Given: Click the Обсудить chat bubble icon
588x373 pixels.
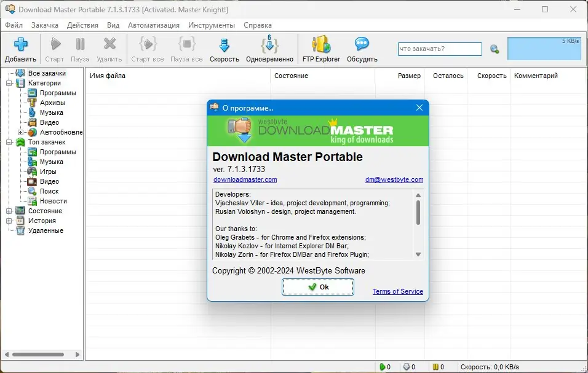Looking at the screenshot, I should pyautogui.click(x=362, y=44).
